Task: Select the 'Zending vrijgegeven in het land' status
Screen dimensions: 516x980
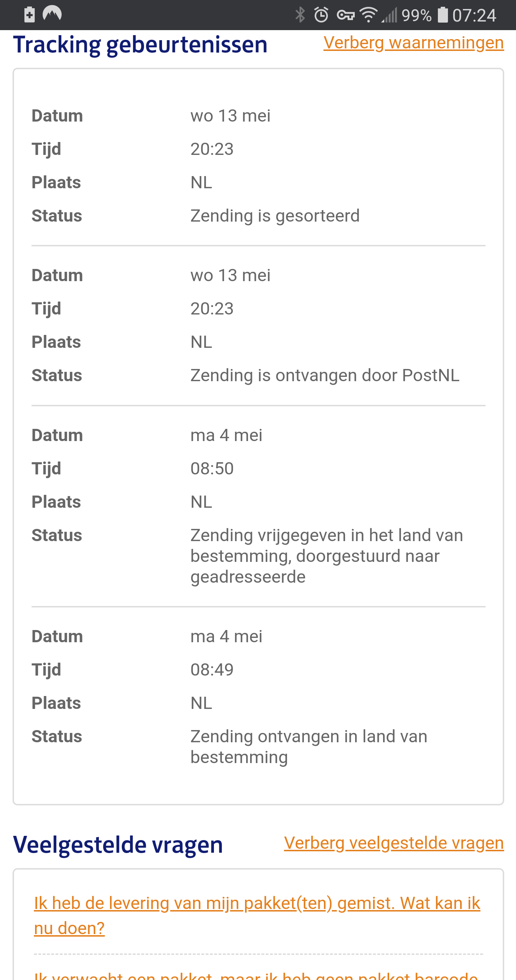Action: (327, 556)
